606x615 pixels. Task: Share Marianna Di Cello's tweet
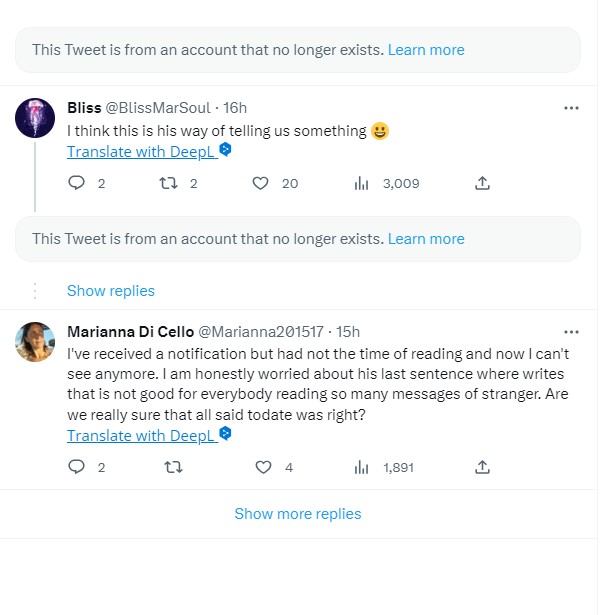(482, 467)
